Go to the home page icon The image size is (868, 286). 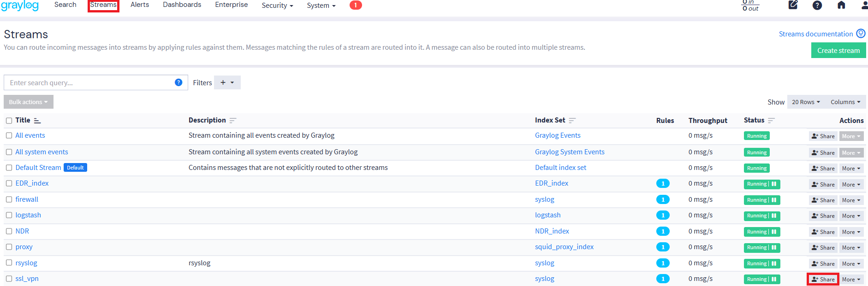(841, 5)
